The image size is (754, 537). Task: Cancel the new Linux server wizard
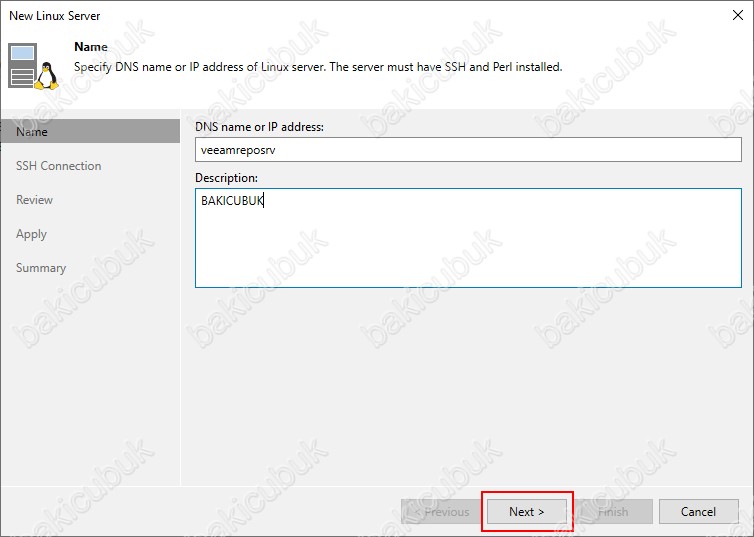[x=698, y=512]
